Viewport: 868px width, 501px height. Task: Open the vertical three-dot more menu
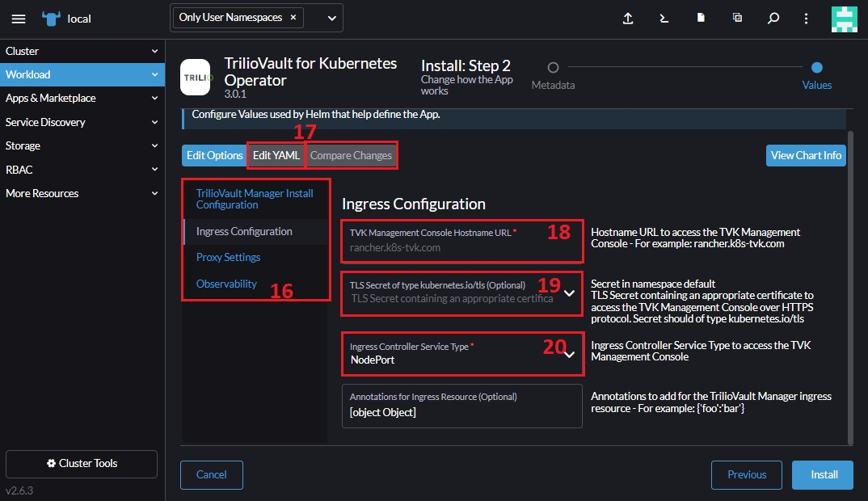pos(806,19)
